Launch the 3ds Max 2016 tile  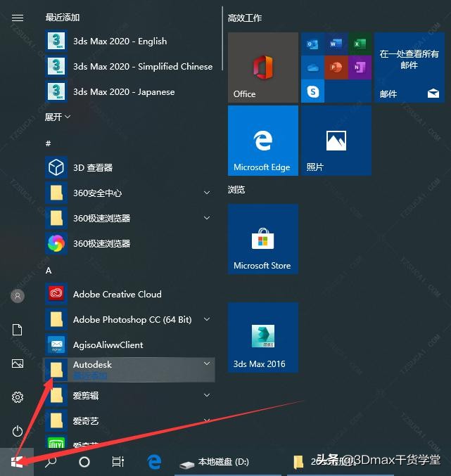[262, 337]
